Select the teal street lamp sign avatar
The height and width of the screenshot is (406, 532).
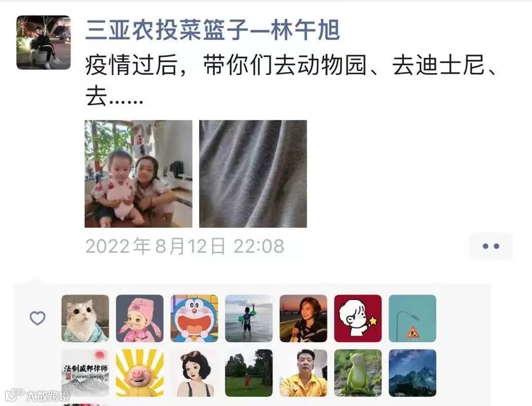point(413,318)
